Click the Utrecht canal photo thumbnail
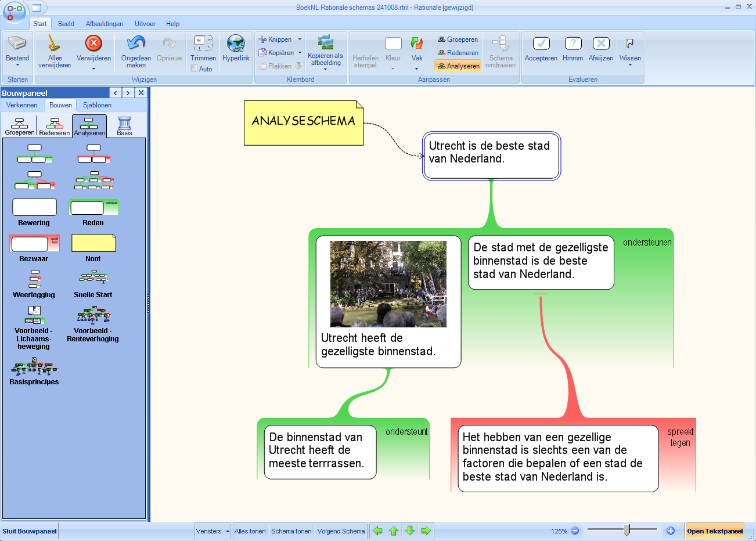 (388, 284)
